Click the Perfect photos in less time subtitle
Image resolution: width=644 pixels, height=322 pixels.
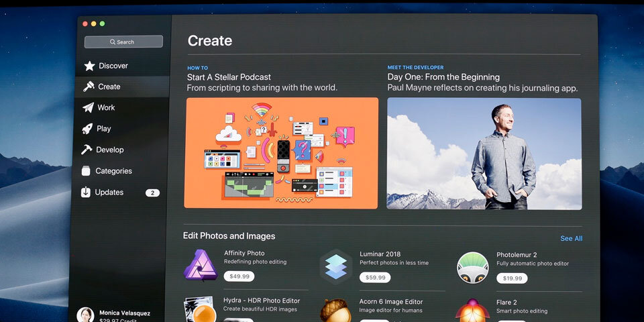(394, 263)
